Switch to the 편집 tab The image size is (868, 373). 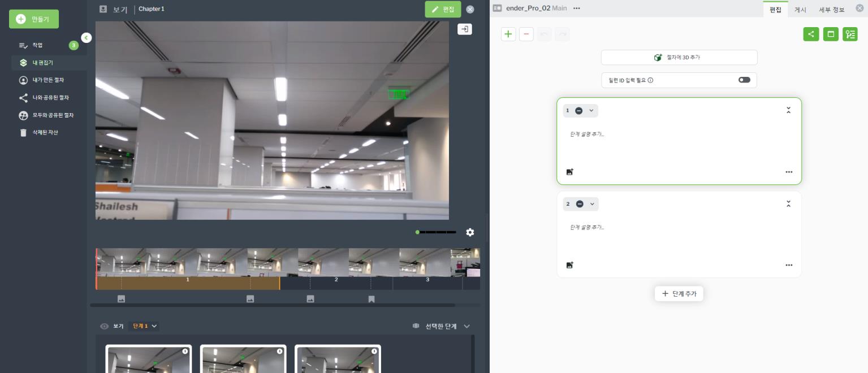point(775,10)
